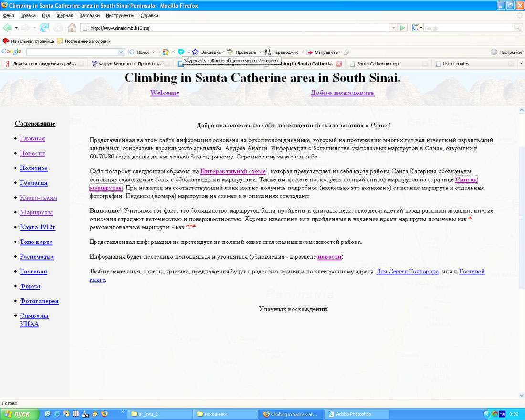This screenshot has height=420, width=525.
Task: Switch to the Форум Винского tab
Action: [x=131, y=63]
